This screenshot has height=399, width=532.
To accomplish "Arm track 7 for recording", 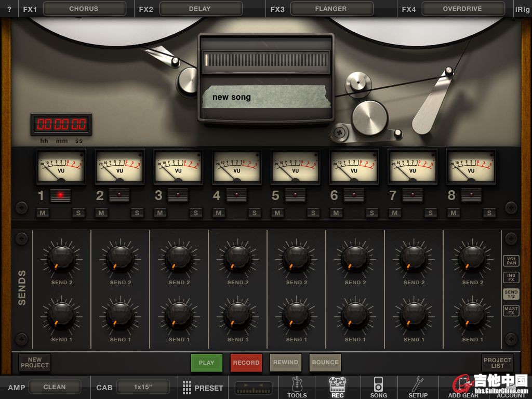I will click(x=413, y=195).
